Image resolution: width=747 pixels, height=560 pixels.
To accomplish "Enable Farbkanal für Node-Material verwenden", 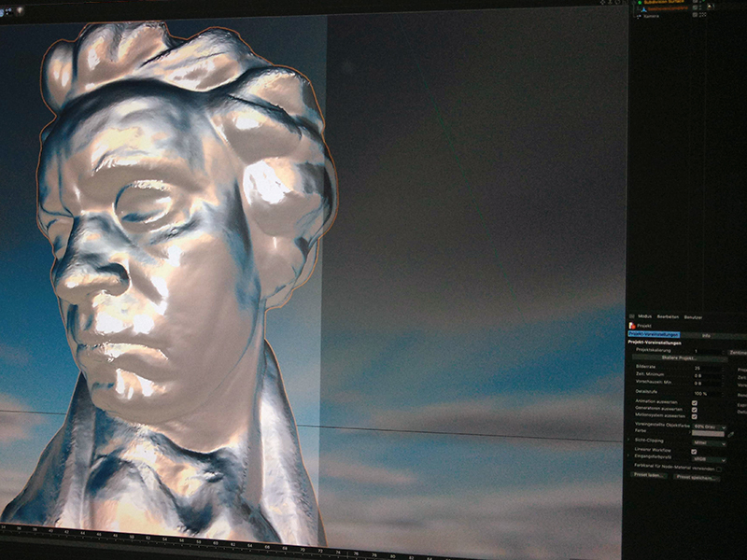I will click(x=719, y=469).
